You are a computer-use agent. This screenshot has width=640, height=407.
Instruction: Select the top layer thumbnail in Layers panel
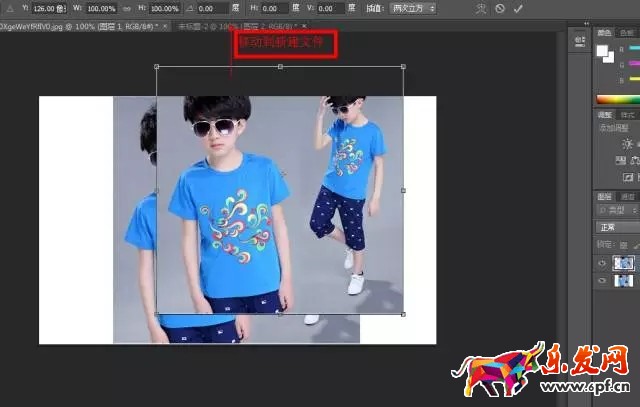tap(623, 263)
